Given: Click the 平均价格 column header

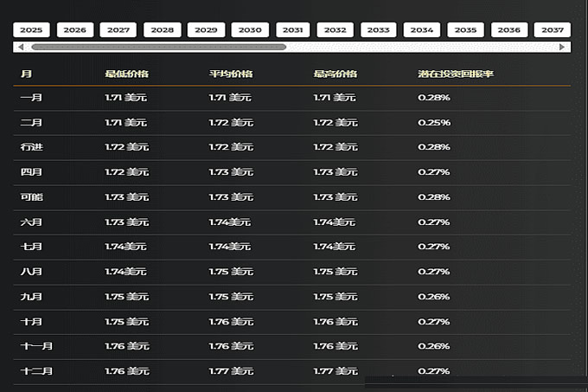Looking at the screenshot, I should (229, 74).
